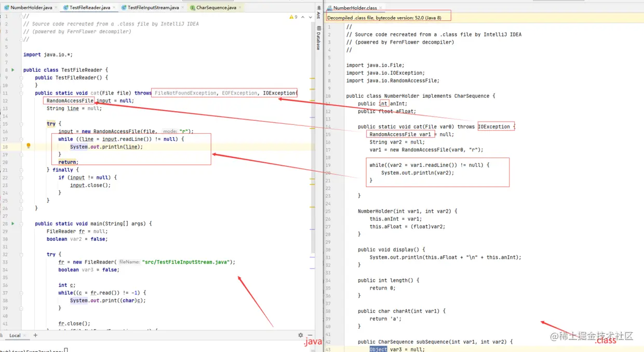Click 'Object var3 = null;' line
The width and height of the screenshot is (644, 352).
coord(397,349)
